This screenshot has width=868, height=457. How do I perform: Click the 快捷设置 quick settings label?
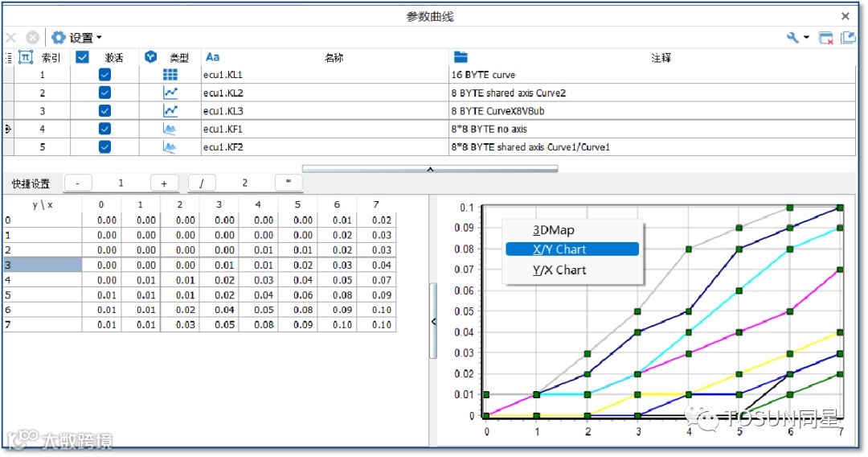click(31, 183)
